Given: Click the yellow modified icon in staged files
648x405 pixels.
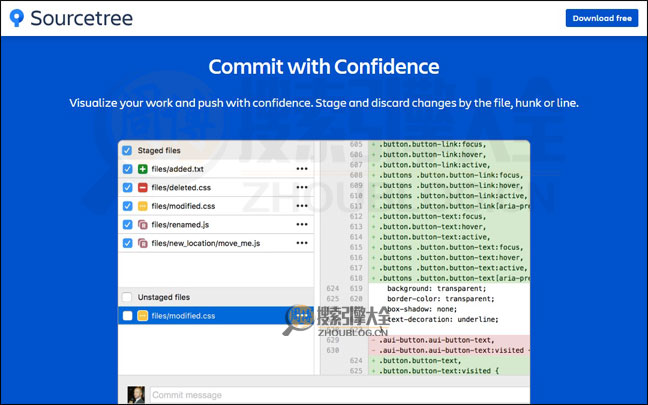Looking at the screenshot, I should coord(142,206).
